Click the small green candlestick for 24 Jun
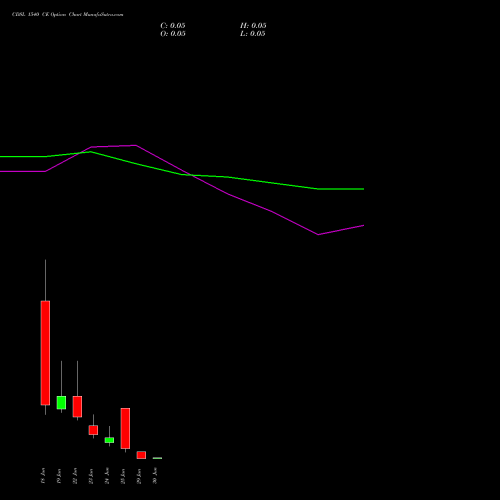Image resolution: width=500 pixels, height=500 pixels. (109, 440)
